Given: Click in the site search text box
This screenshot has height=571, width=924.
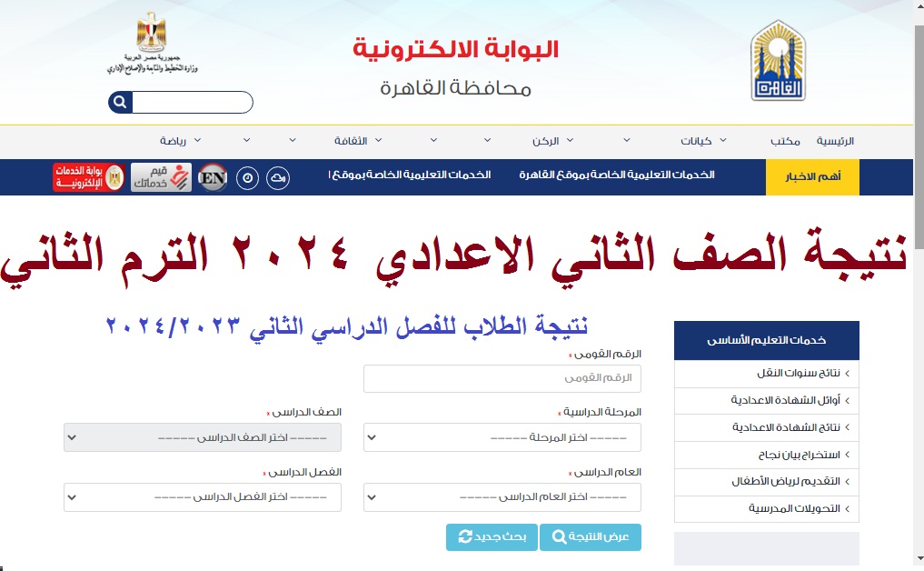Looking at the screenshot, I should (192, 102).
